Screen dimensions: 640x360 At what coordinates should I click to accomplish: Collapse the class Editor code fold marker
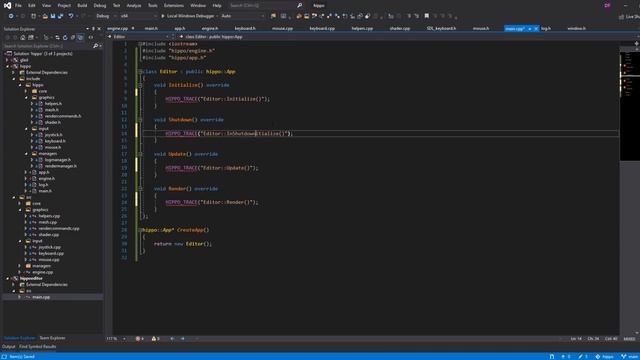pos(140,71)
